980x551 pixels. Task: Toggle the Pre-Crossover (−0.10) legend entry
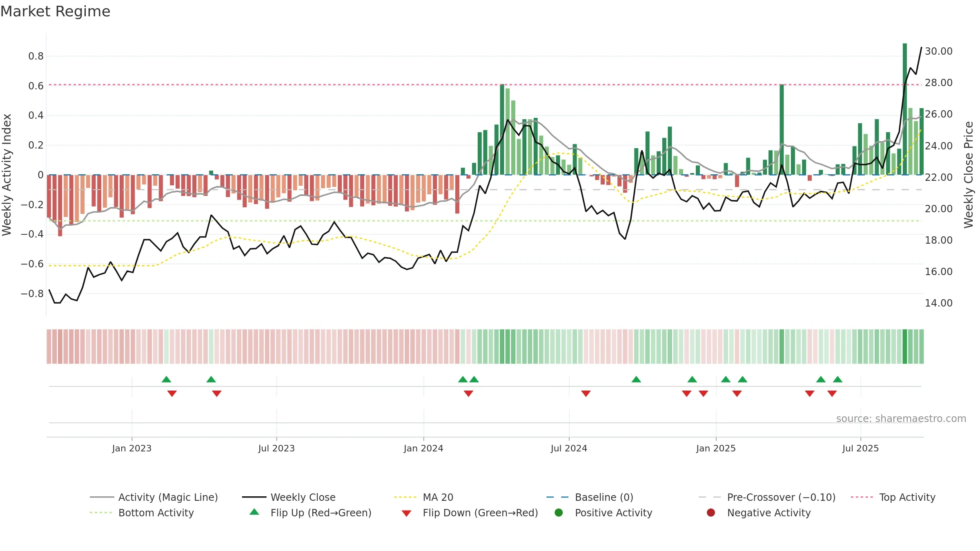coord(767,497)
